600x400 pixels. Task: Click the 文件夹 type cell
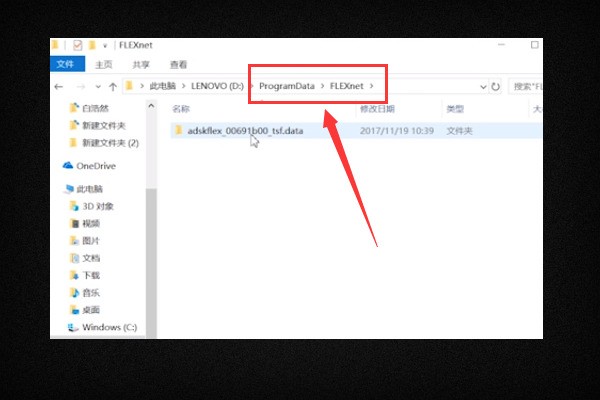click(460, 131)
